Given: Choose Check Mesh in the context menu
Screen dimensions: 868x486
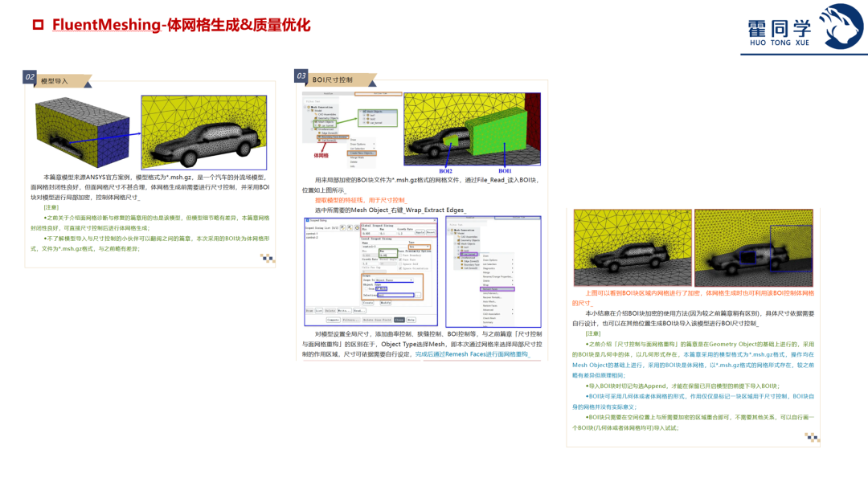Looking at the screenshot, I should [x=489, y=318].
